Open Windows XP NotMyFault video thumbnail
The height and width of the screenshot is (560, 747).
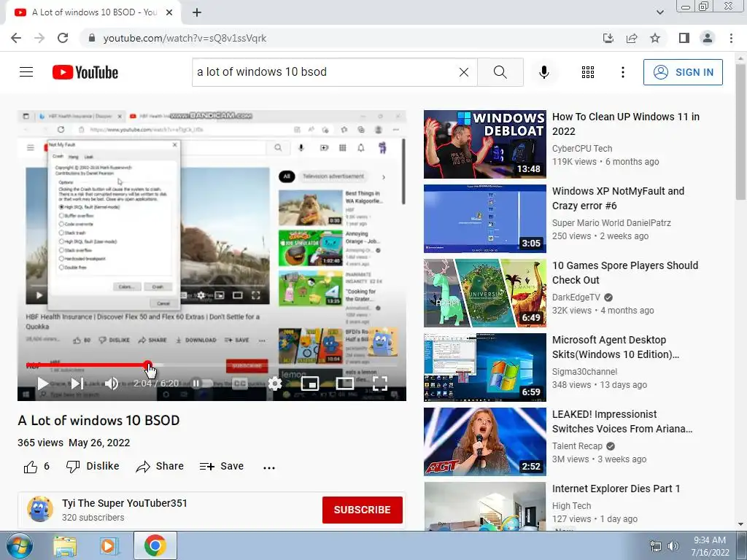(485, 219)
